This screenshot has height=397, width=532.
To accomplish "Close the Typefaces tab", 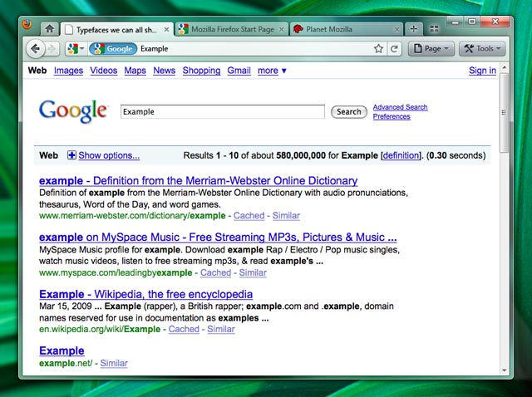I will click(166, 30).
